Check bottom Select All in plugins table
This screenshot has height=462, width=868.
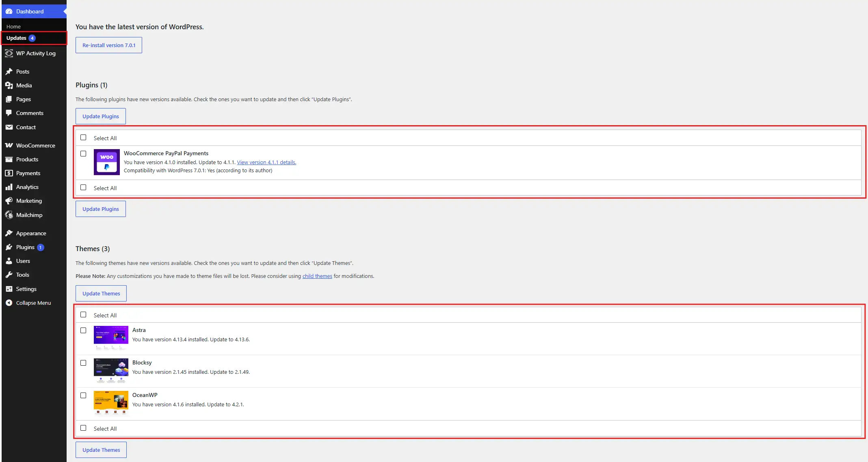click(x=83, y=187)
